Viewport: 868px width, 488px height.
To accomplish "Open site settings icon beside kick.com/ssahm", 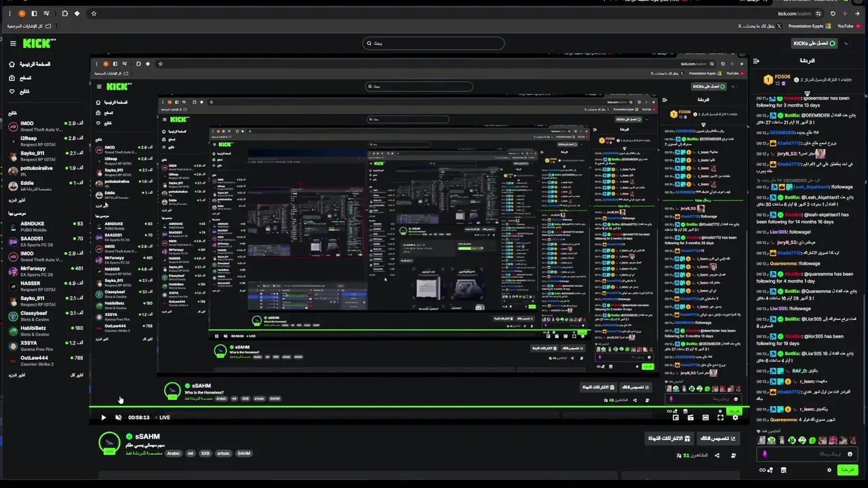I will pos(818,14).
